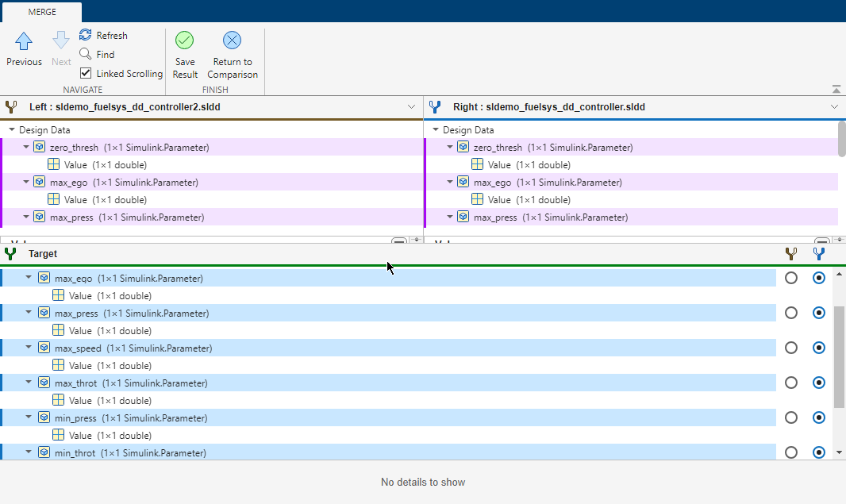
Task: Click the Save Result checkmark icon
Action: (x=185, y=40)
